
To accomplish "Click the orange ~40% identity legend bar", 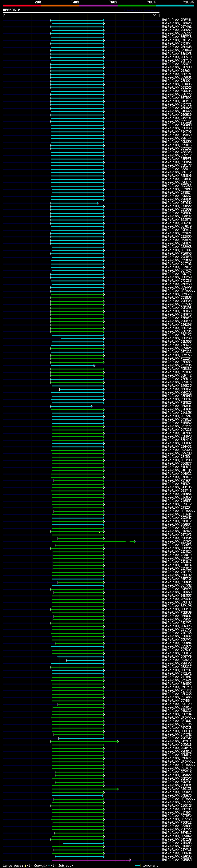I will [x=60, y=6].
